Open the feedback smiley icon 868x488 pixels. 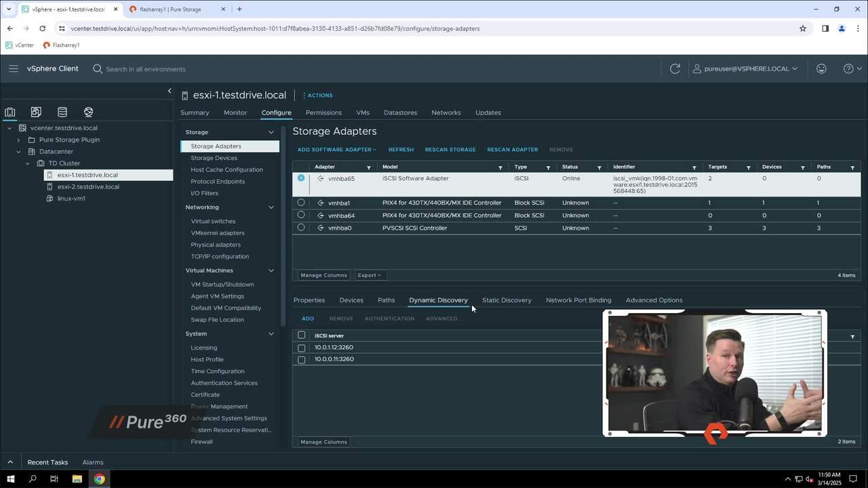point(821,68)
